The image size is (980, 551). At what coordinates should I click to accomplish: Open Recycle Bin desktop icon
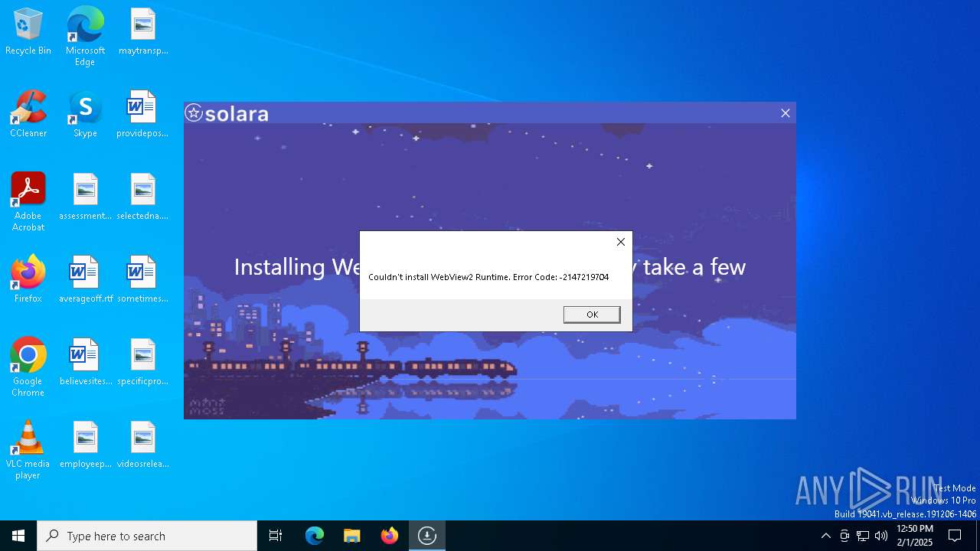pyautogui.click(x=28, y=31)
